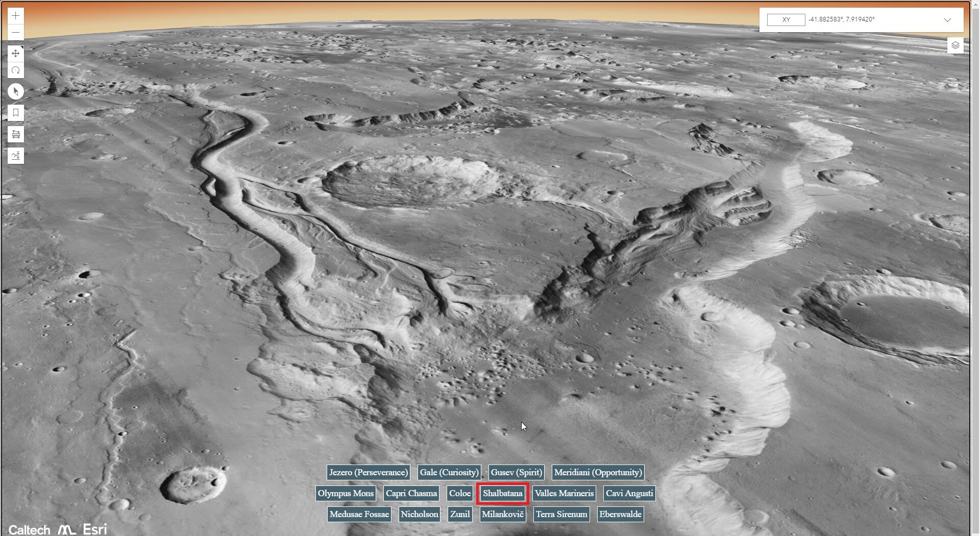Expand the coordinate widget chevron

(947, 20)
